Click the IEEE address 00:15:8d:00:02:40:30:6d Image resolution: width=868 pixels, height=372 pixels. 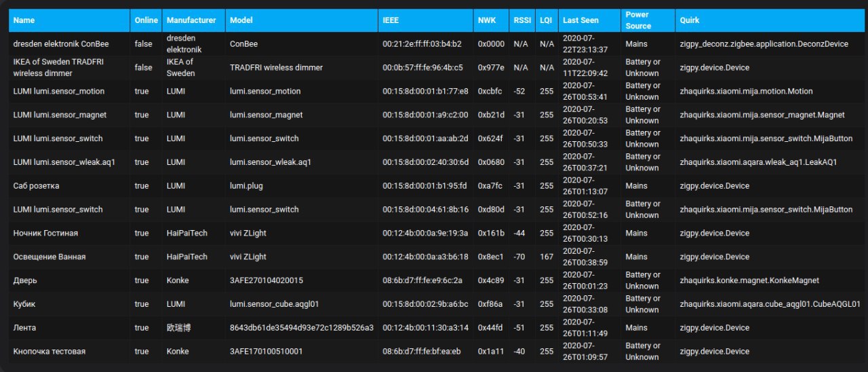tap(425, 162)
